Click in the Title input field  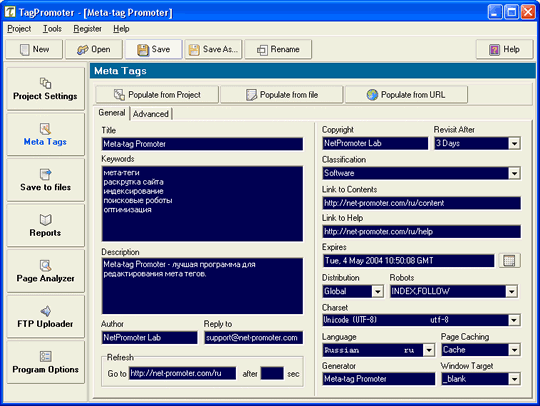click(202, 144)
